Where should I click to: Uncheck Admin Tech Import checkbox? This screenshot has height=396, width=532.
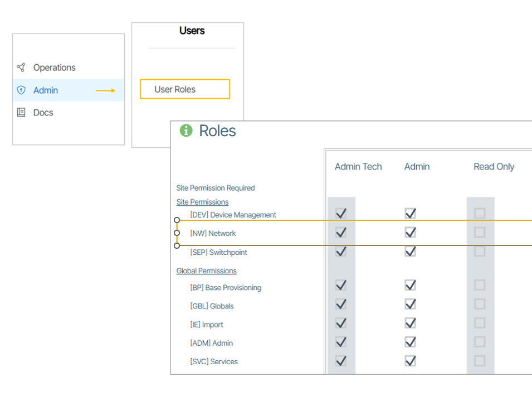coord(341,323)
